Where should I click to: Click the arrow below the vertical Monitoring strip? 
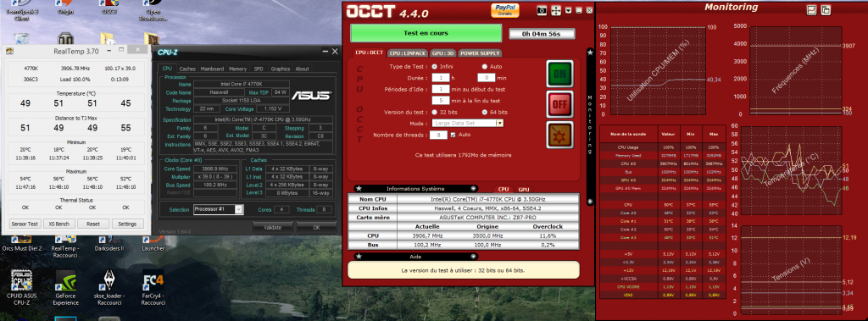[590, 202]
